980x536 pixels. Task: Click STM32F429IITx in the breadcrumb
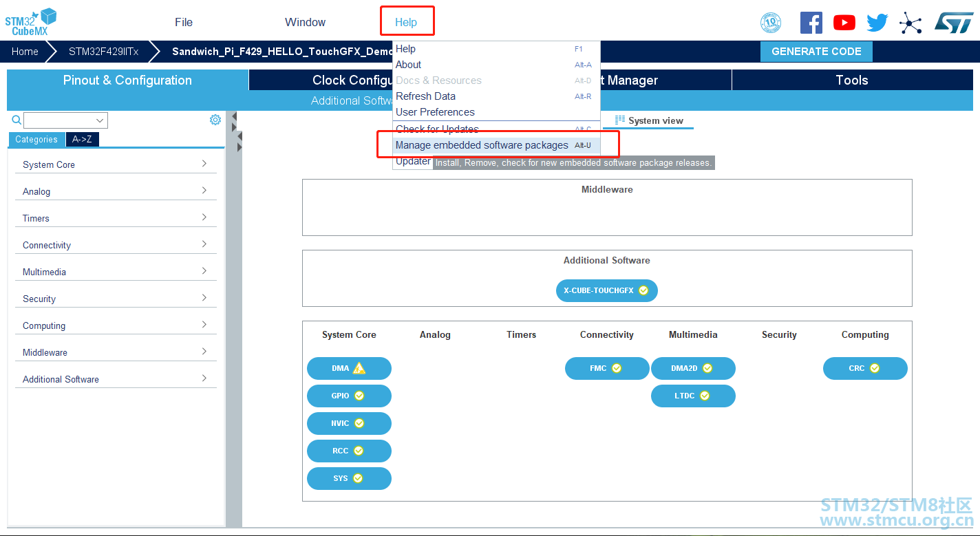(x=103, y=52)
